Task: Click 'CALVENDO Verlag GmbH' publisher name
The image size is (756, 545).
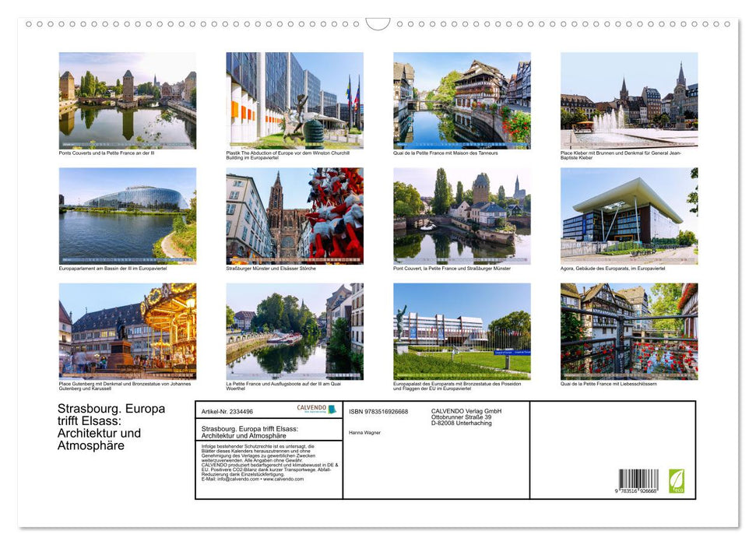Action: (466, 411)
